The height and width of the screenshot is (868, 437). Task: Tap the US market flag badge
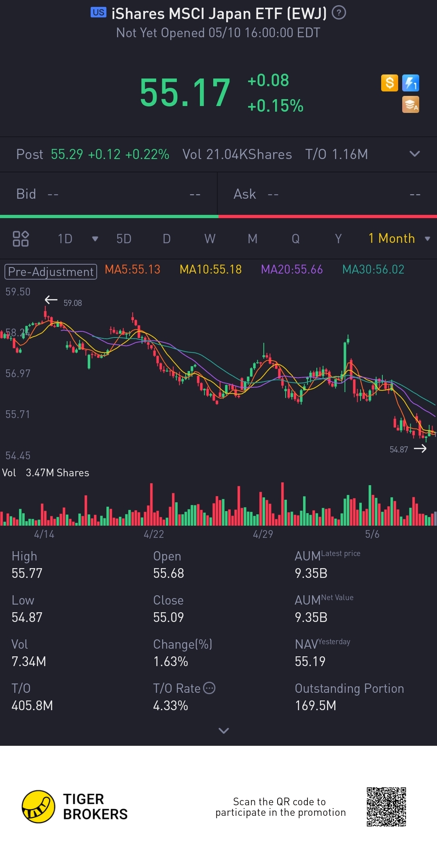[98, 13]
